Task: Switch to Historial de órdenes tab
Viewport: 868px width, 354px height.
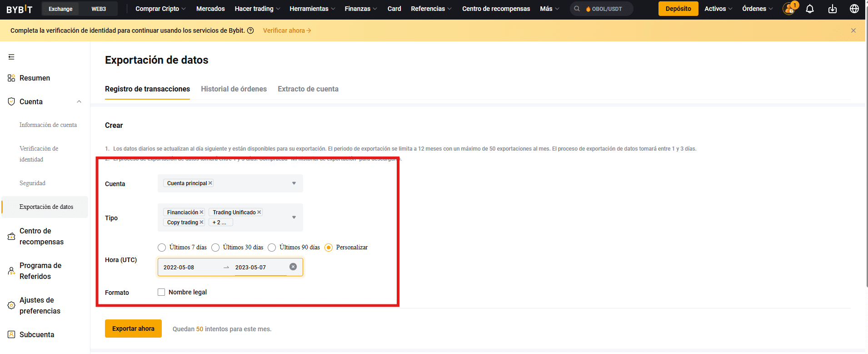Action: [x=234, y=89]
